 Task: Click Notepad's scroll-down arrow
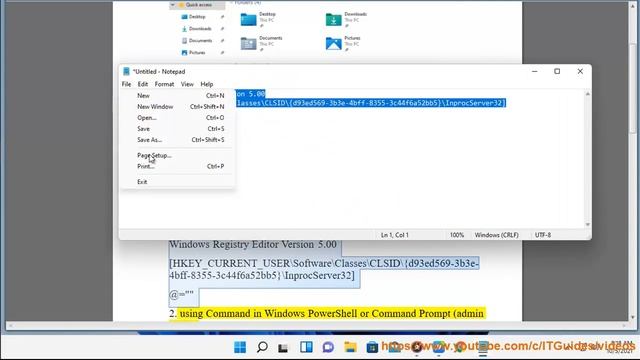588,224
